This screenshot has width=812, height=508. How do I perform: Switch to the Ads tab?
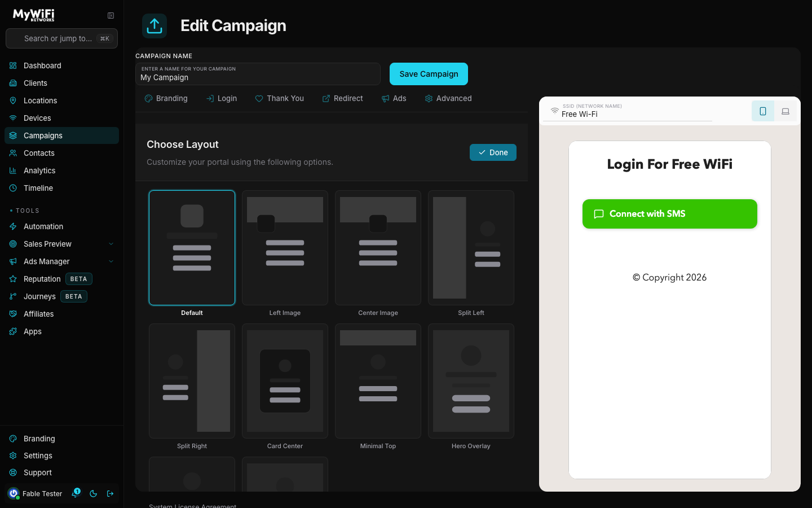point(394,98)
